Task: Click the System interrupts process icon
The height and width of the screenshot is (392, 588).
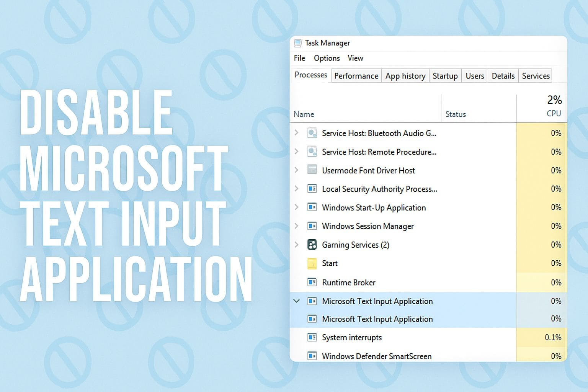Action: pos(312,337)
